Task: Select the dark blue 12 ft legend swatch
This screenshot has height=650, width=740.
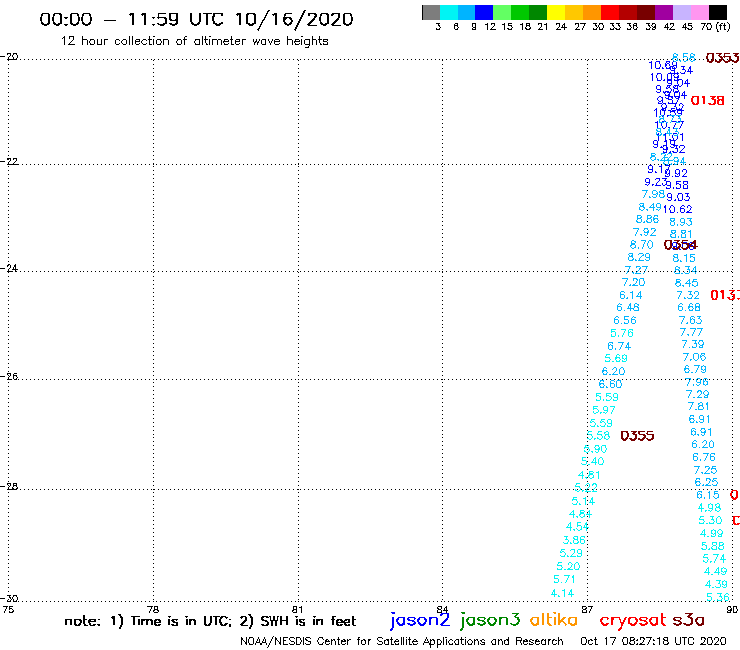Action: [x=484, y=12]
